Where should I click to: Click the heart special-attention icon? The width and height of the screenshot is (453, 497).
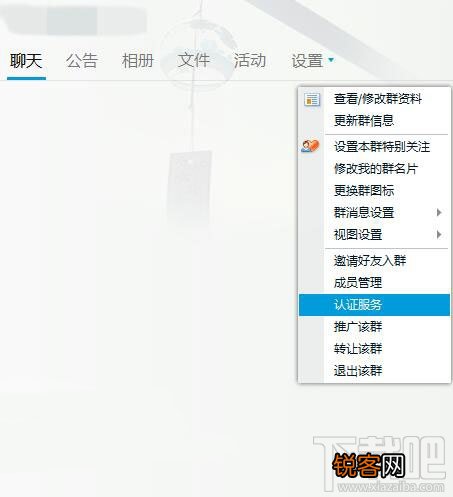click(310, 146)
